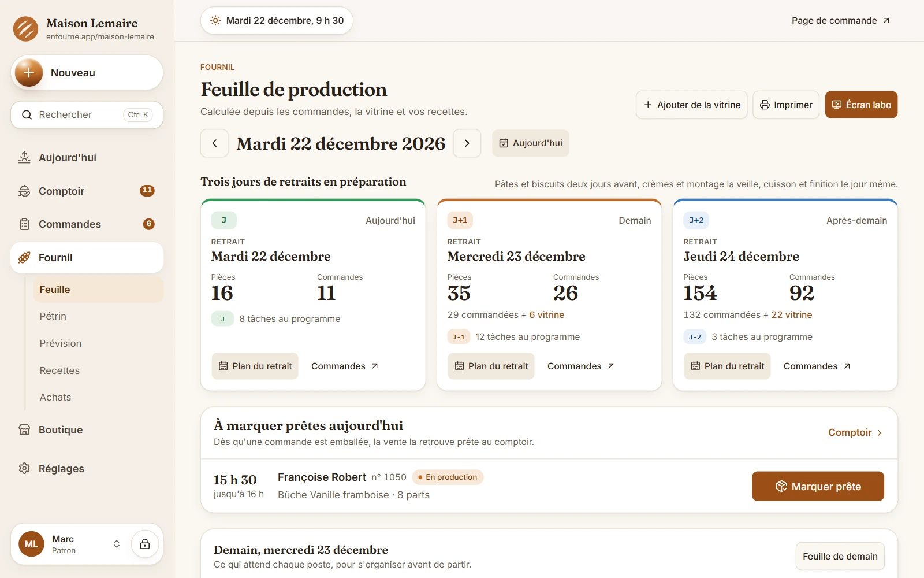Image resolution: width=924 pixels, height=578 pixels.
Task: Click the Imprimer print button
Action: click(786, 105)
